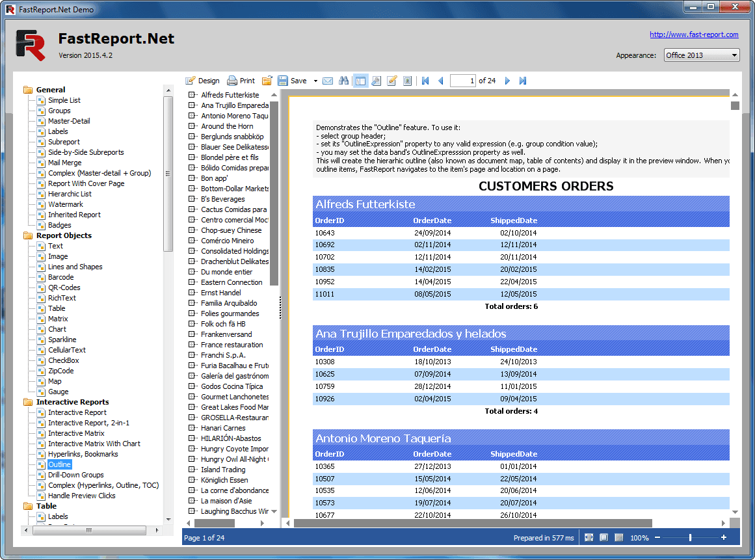755x560 pixels.
Task: Click the Open report folder icon
Action: tap(267, 81)
